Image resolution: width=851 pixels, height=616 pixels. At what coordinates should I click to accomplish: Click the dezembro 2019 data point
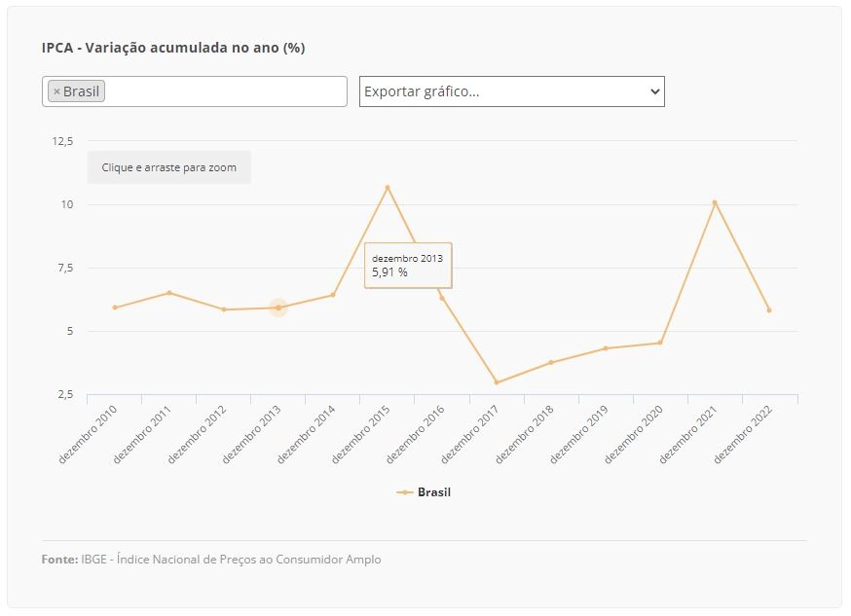[606, 348]
